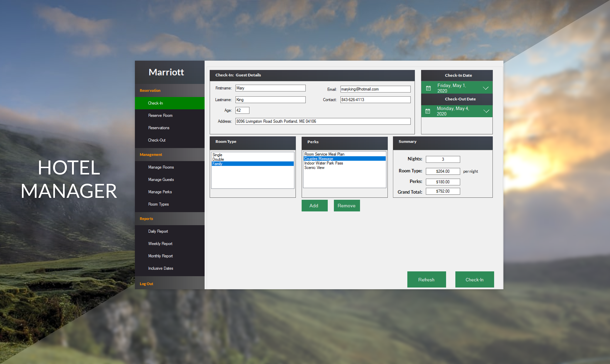
Task: Expand the Check-In Date dropdown chevron
Action: (x=485, y=88)
